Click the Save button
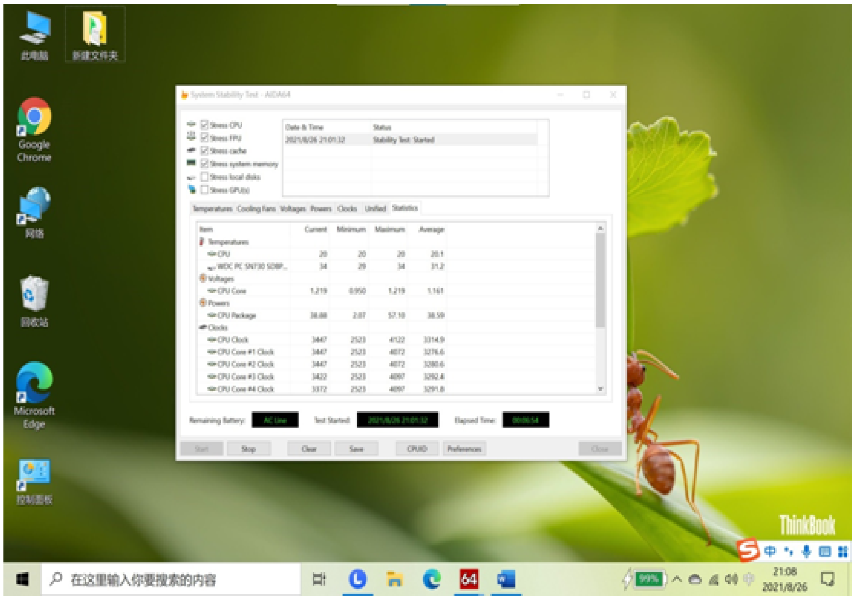 point(356,449)
